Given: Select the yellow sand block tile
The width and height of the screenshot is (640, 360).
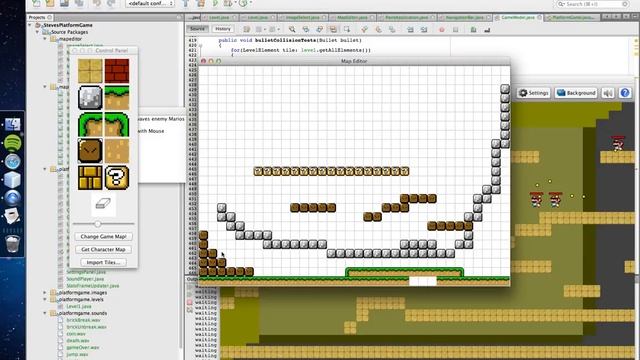Looking at the screenshot, I should point(90,71).
